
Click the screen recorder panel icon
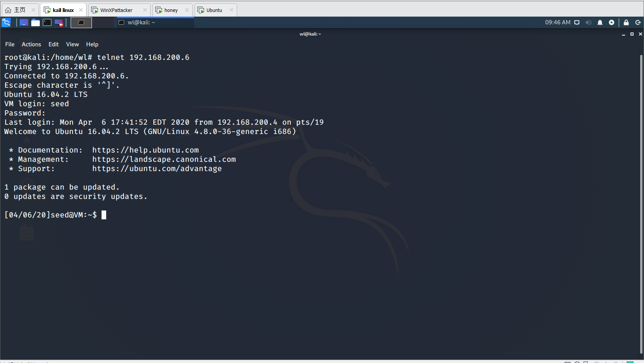[59, 22]
